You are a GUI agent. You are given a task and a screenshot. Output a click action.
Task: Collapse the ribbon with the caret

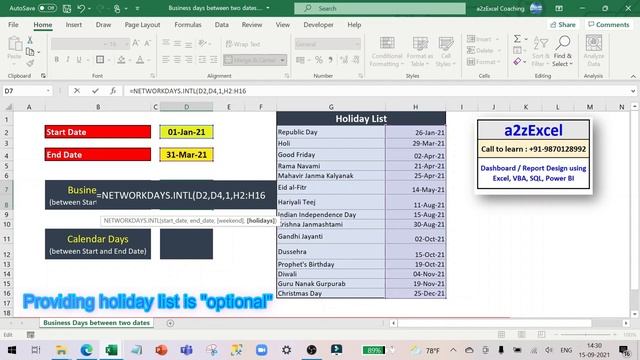(633, 76)
